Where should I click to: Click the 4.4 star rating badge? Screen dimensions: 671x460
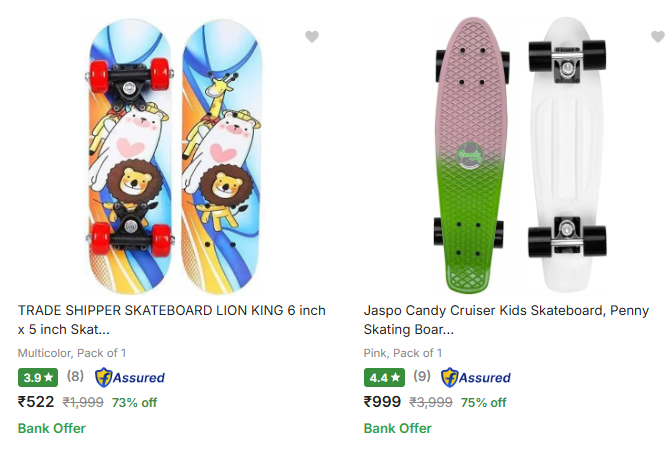click(x=383, y=378)
